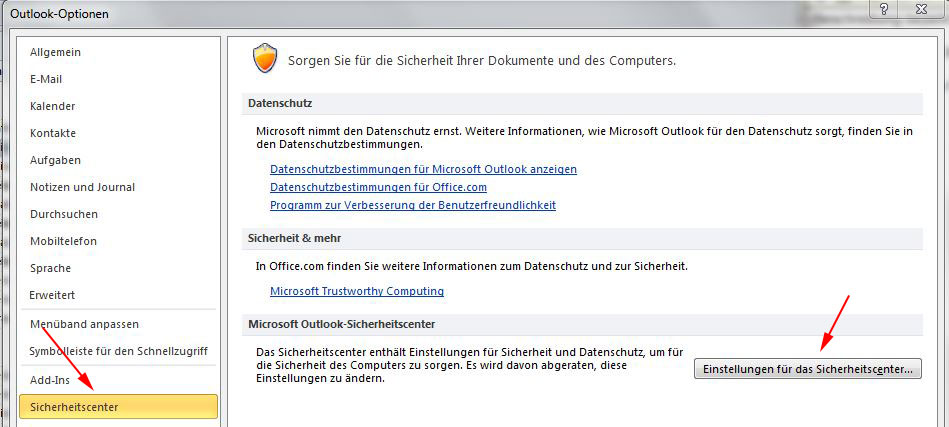
Task: Switch to the Erweitert options
Action: [52, 295]
